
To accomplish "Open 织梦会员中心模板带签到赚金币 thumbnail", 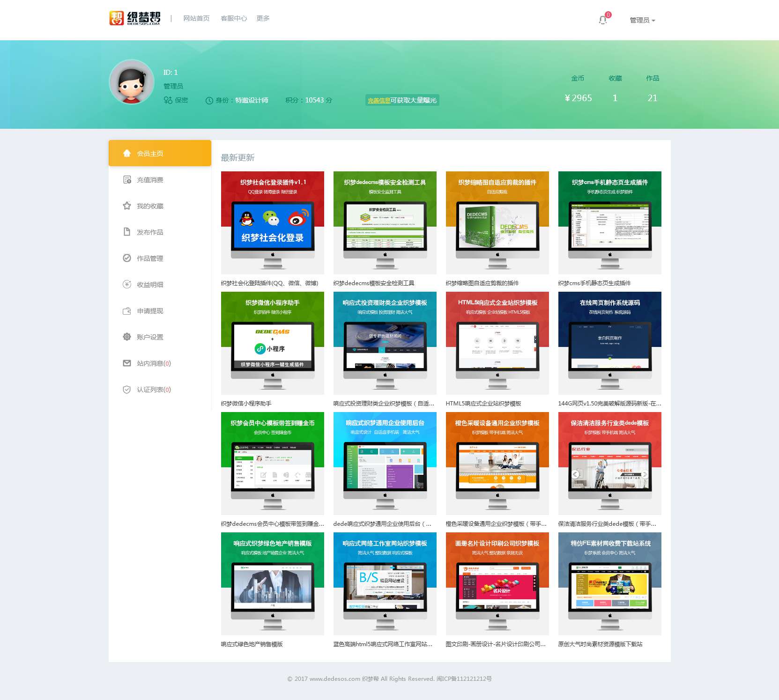I will [273, 464].
